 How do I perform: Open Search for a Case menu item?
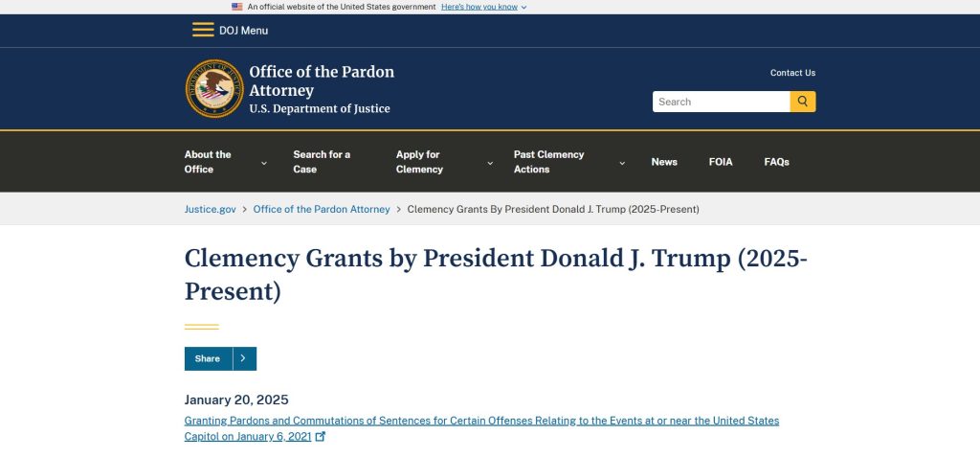pyautogui.click(x=322, y=162)
